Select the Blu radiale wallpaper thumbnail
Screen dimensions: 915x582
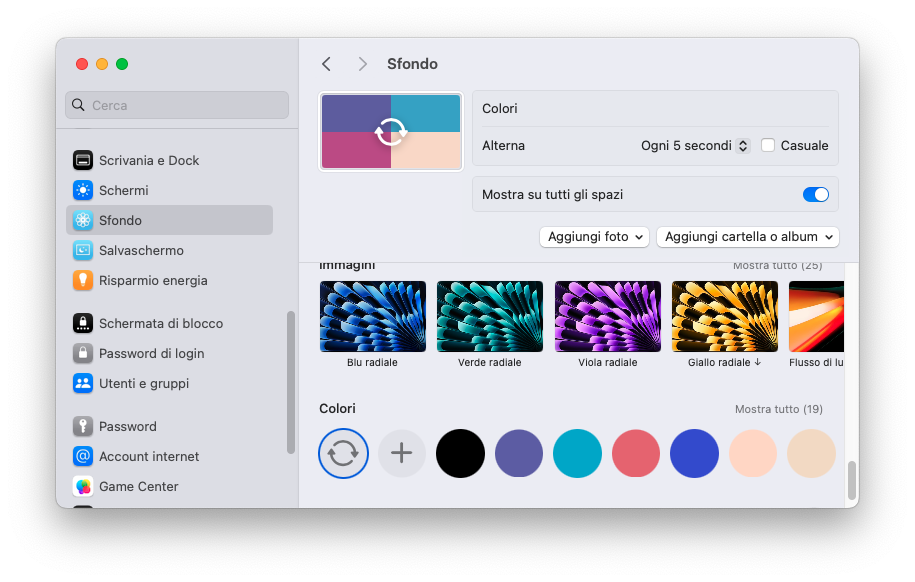tap(373, 316)
